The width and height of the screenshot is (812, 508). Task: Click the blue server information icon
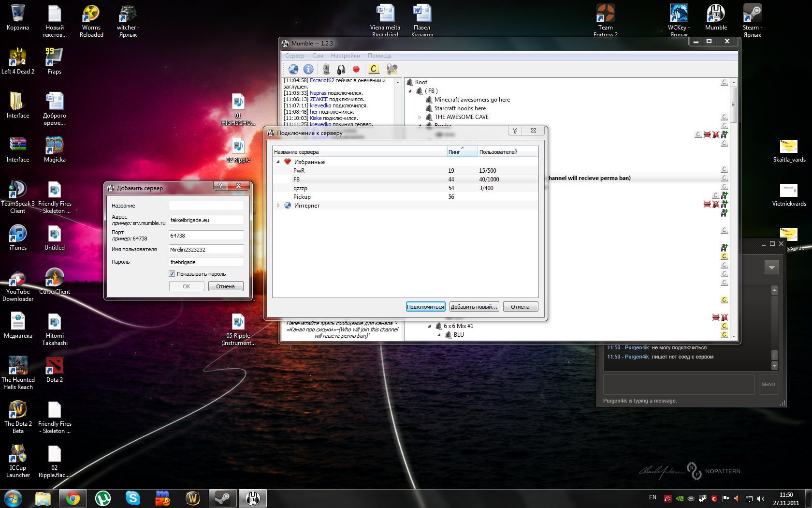pyautogui.click(x=308, y=69)
